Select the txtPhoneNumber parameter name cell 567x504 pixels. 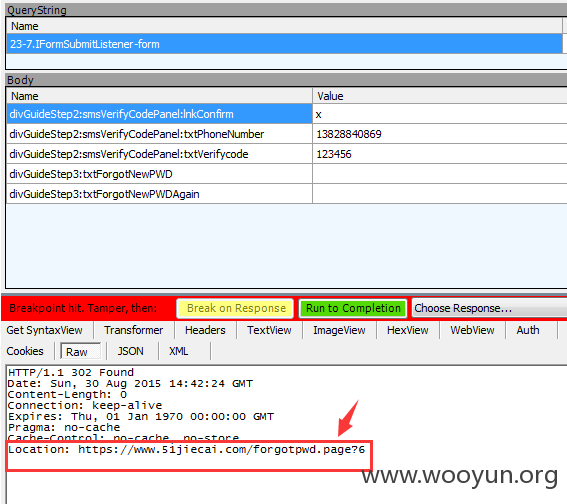click(159, 134)
